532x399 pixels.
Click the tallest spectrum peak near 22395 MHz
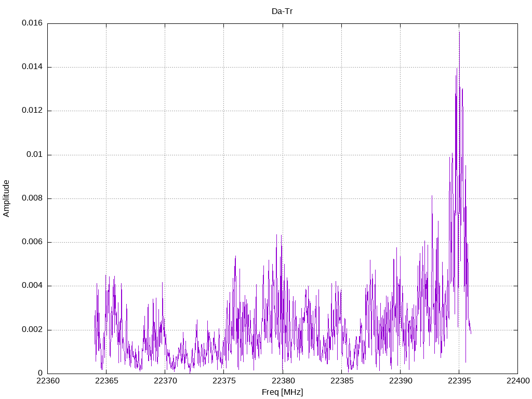click(459, 33)
